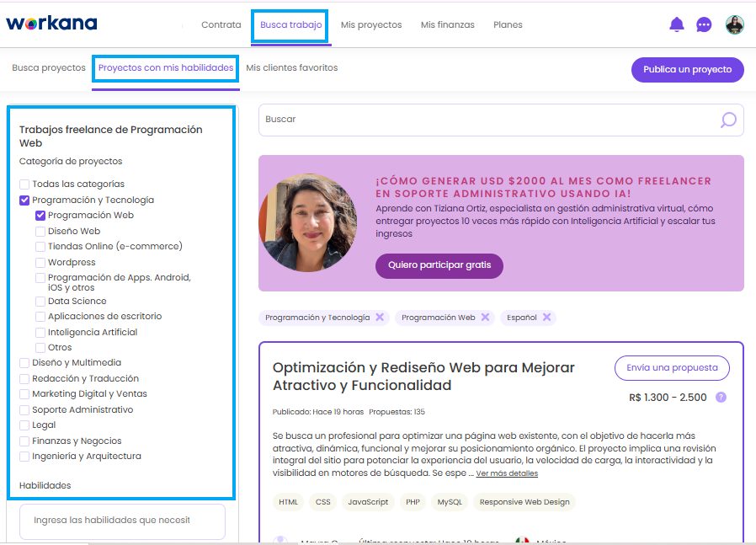Image resolution: width=756 pixels, height=545 pixels.
Task: Open the messages chat bubble icon
Action: (704, 24)
